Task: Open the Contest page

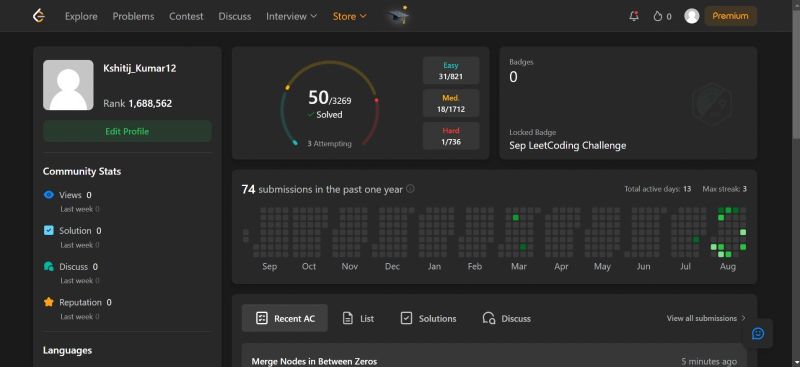Action: tap(186, 16)
